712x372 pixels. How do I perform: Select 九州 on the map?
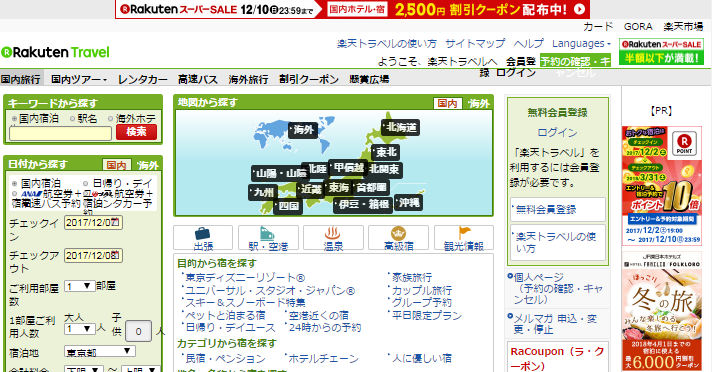tap(262, 192)
